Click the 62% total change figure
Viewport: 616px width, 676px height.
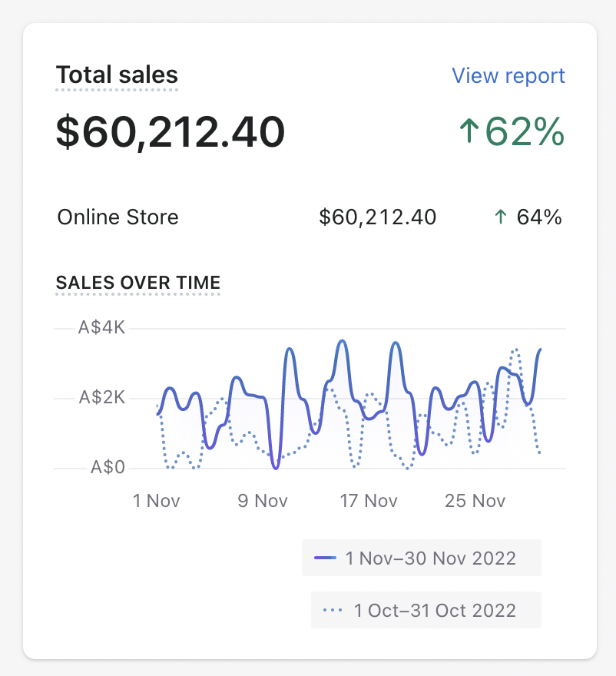pos(525,132)
